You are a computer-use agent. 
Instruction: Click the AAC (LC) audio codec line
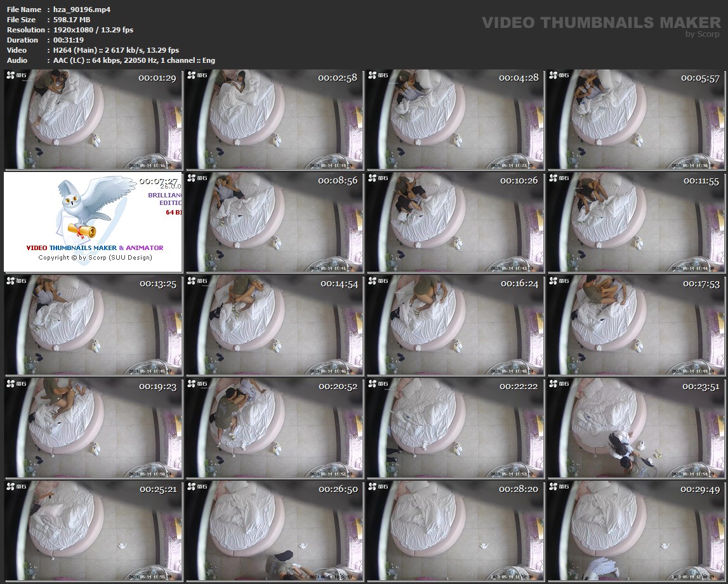pos(134,60)
